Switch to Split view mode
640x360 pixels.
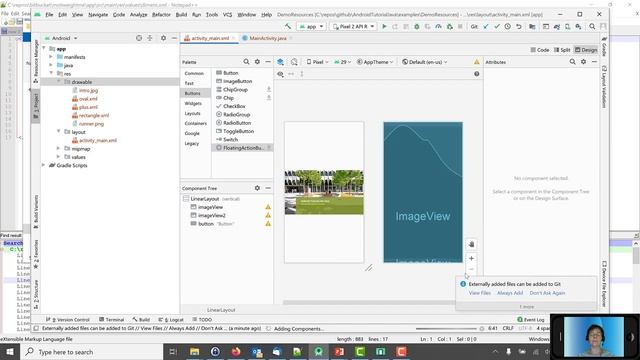(x=562, y=50)
